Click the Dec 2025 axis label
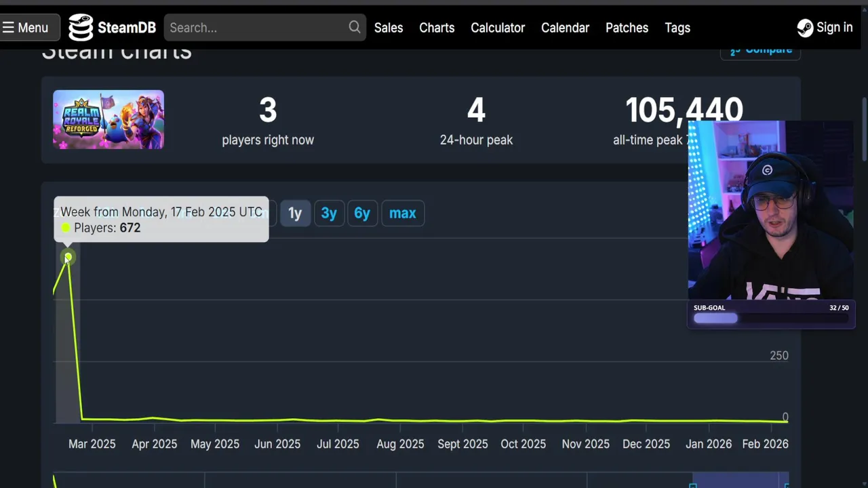868x488 pixels. tap(646, 444)
